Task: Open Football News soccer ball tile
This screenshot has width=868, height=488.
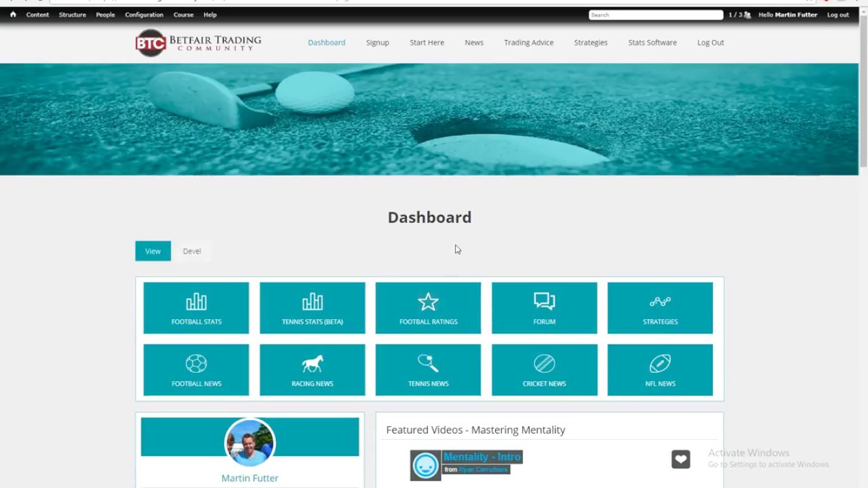Action: (x=196, y=370)
